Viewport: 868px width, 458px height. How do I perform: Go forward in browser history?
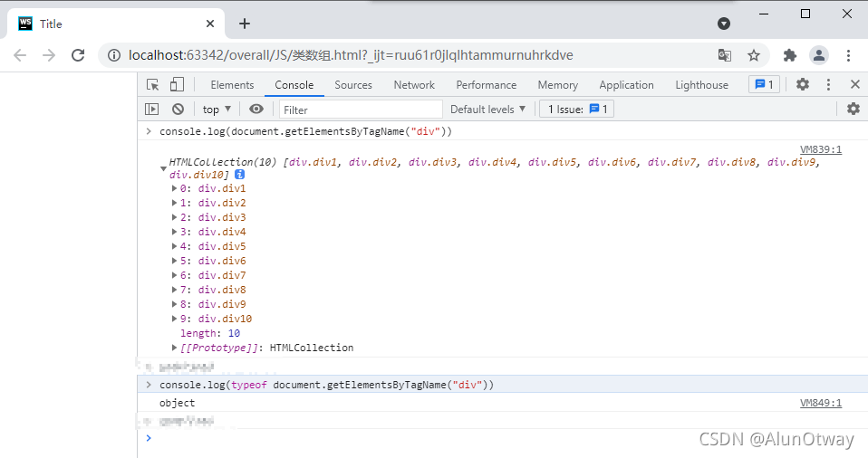(x=49, y=54)
